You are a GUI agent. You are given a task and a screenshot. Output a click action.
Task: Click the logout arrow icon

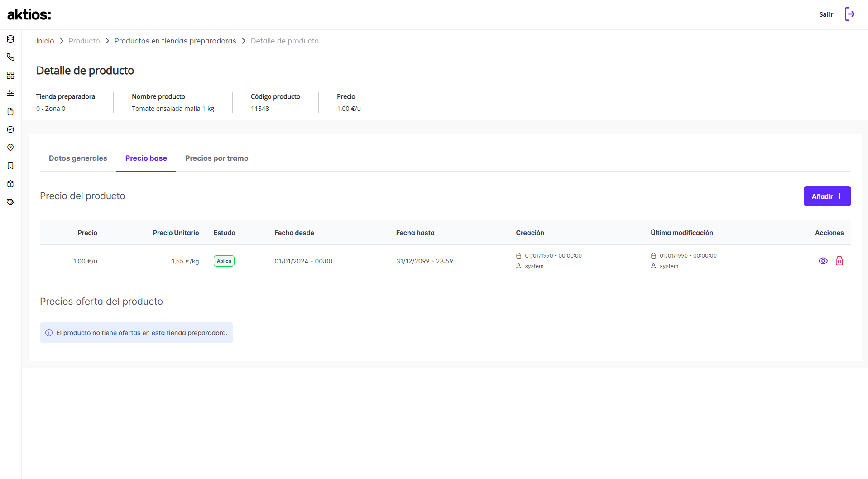click(850, 14)
